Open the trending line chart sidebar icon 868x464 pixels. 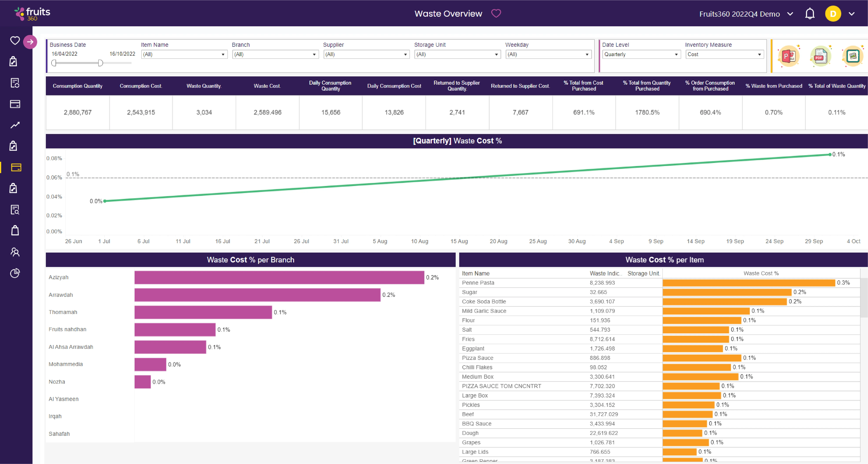coord(15,125)
